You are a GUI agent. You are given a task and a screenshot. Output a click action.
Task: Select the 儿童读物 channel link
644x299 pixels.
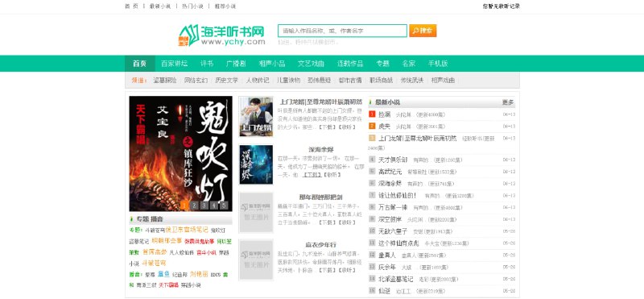pyautogui.click(x=289, y=81)
